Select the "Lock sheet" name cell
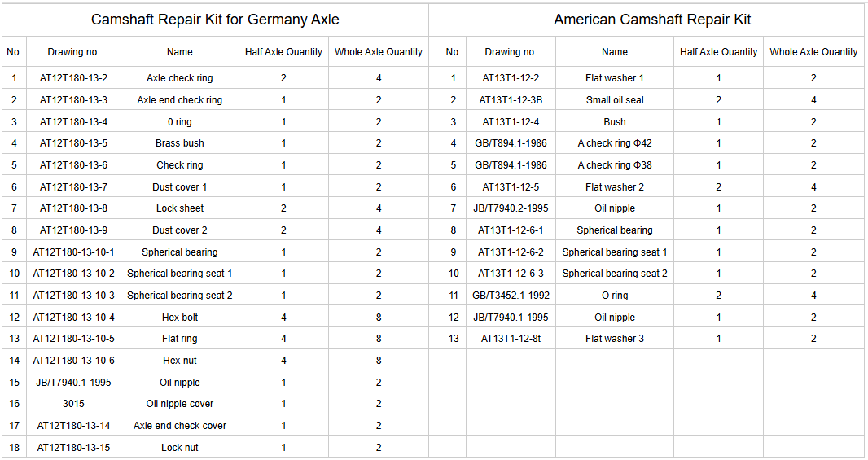The width and height of the screenshot is (868, 460). (179, 208)
